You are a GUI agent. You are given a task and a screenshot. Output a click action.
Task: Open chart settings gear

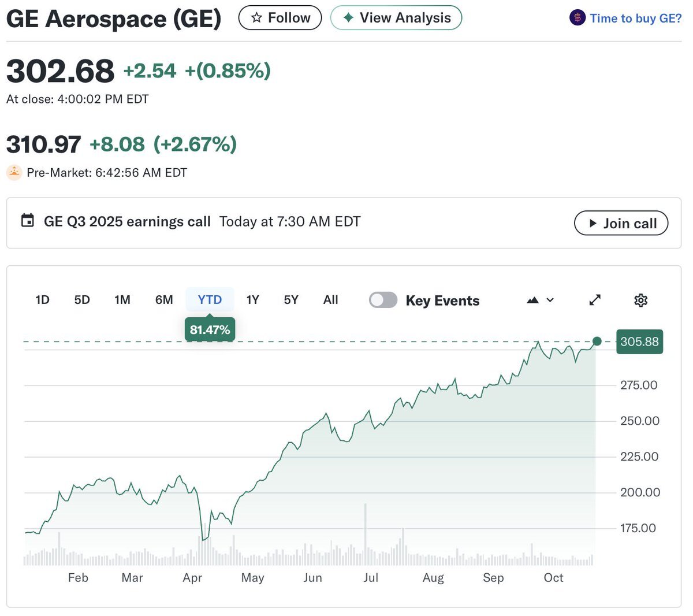640,300
